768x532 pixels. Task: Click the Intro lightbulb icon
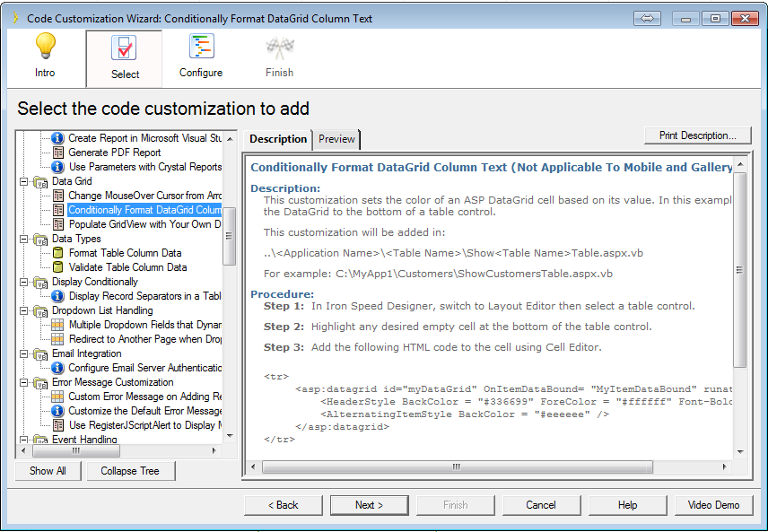tap(45, 48)
